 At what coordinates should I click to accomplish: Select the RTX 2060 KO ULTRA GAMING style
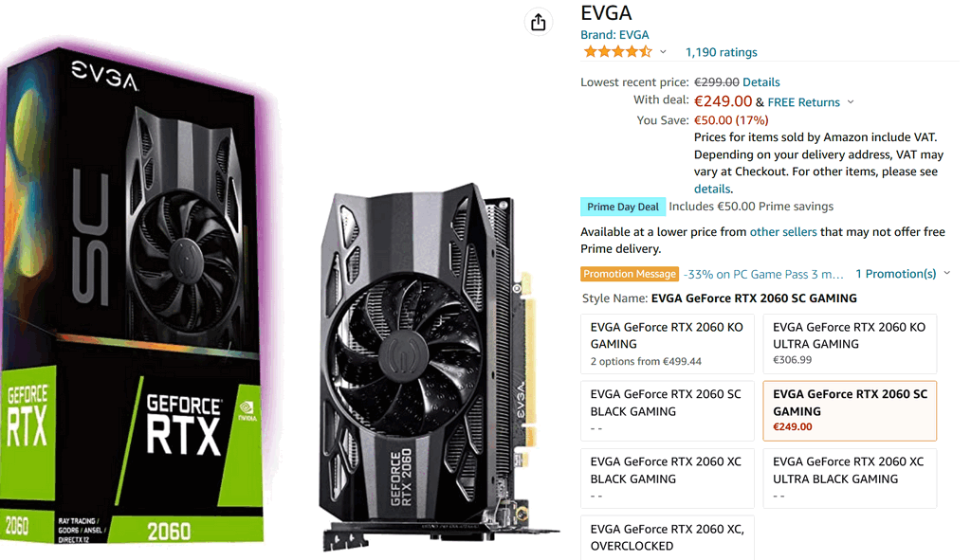(x=849, y=344)
